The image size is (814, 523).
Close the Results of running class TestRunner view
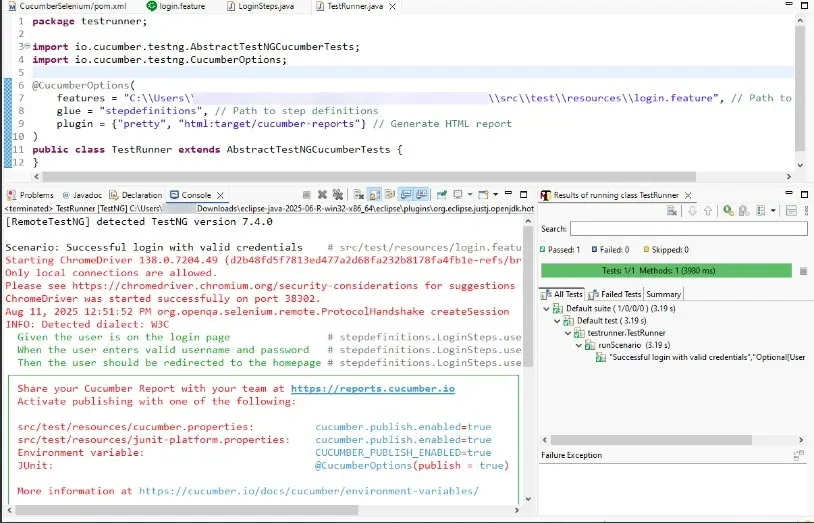pos(688,195)
